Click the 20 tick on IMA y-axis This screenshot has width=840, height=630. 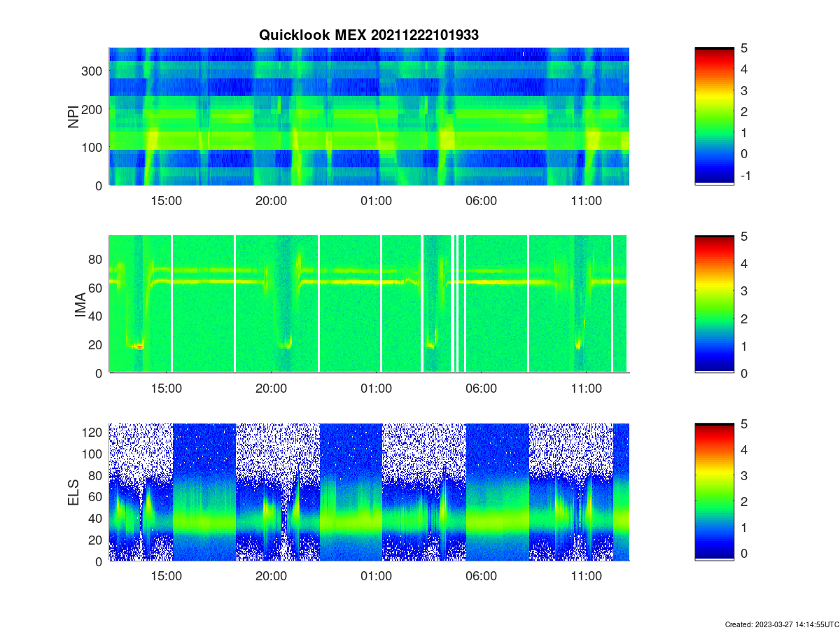click(x=97, y=344)
